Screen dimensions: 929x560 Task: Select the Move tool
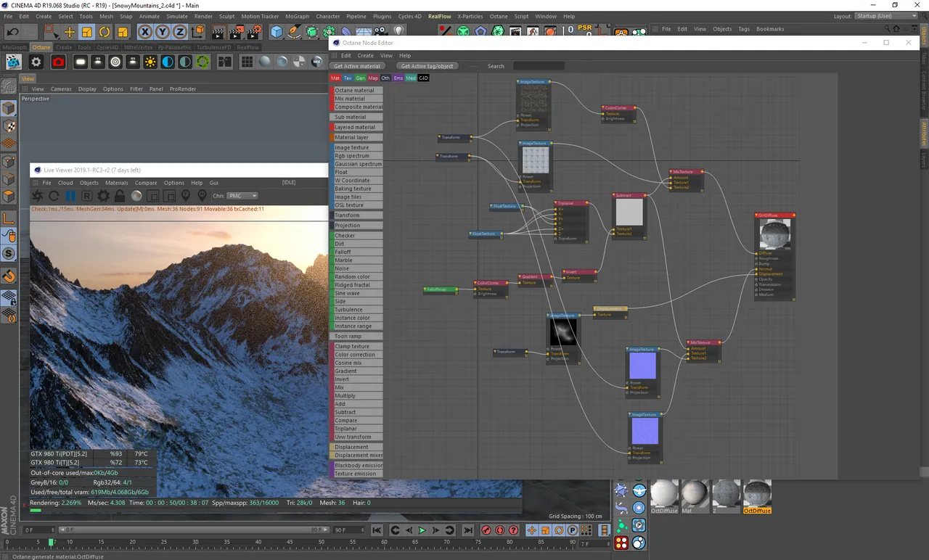(69, 32)
